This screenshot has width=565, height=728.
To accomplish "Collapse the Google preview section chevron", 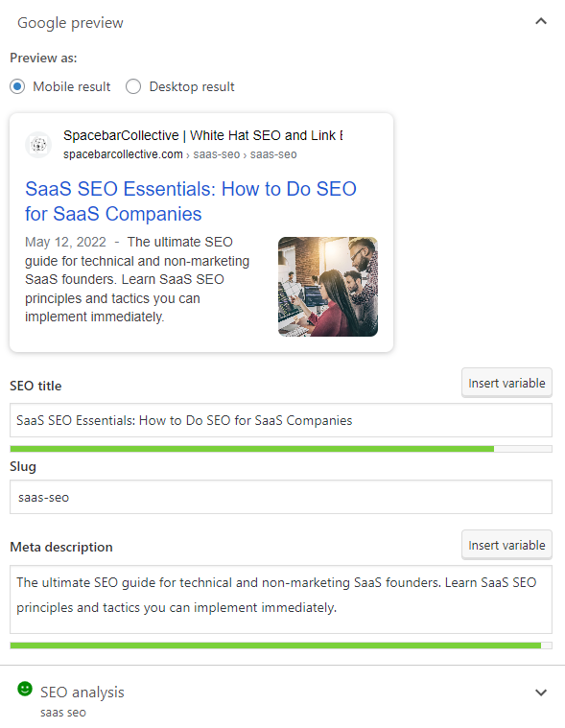I will click(541, 21).
